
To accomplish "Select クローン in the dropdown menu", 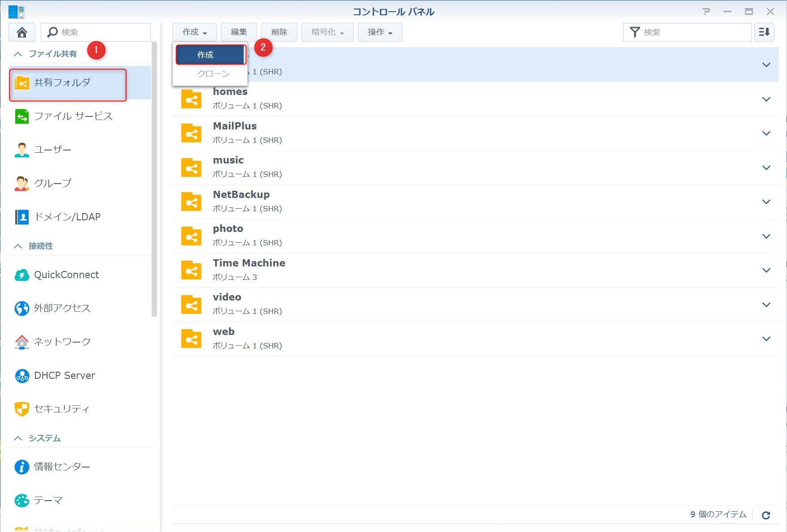I will point(213,74).
